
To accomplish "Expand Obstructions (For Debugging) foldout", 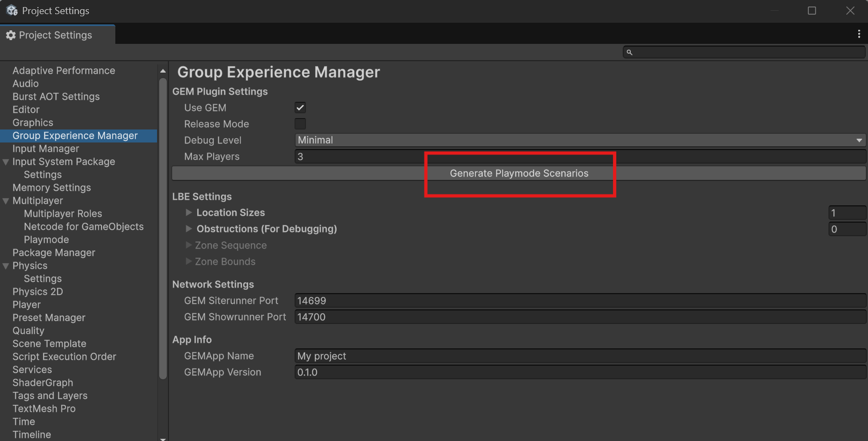I will 188,229.
